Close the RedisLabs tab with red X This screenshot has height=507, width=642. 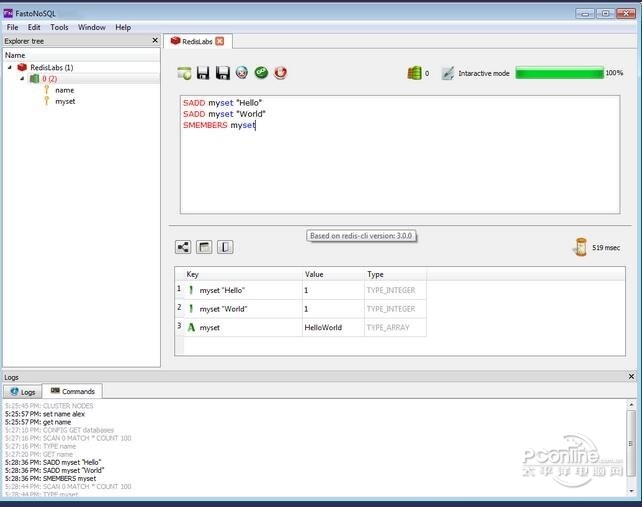click(220, 41)
